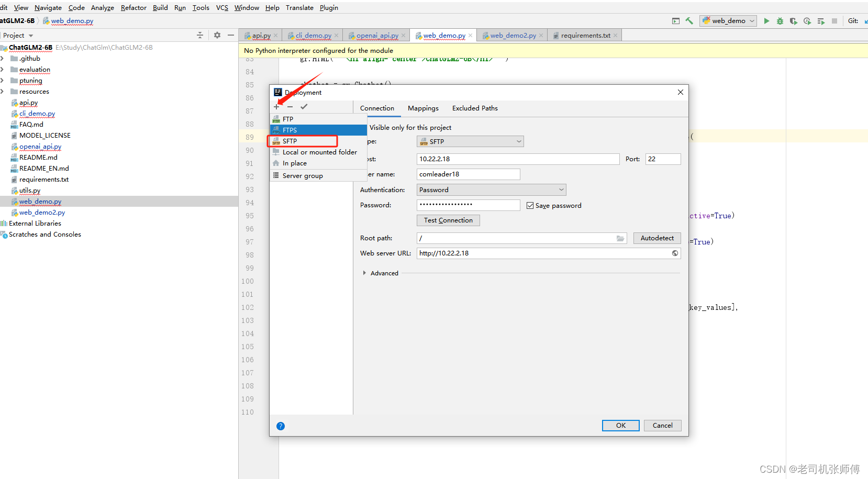Select utils.py in project tree
Screen dimensions: 868x479
pos(29,191)
